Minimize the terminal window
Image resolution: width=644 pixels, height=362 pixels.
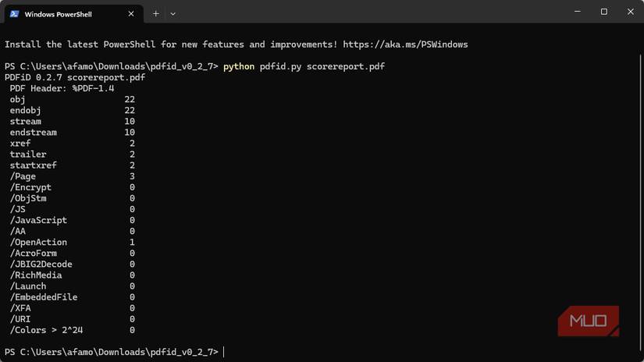pos(577,12)
